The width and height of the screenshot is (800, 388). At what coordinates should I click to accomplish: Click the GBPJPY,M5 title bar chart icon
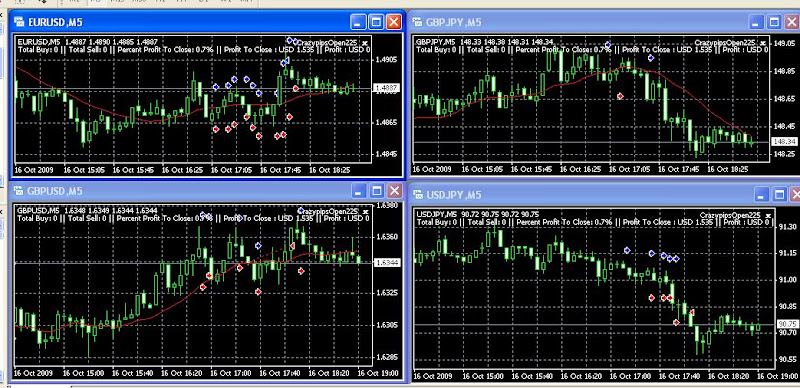(418, 22)
